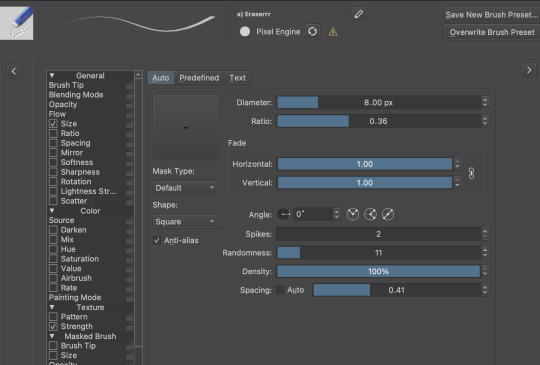Toggle the fade chain link icon
540x365 pixels.
click(x=471, y=173)
